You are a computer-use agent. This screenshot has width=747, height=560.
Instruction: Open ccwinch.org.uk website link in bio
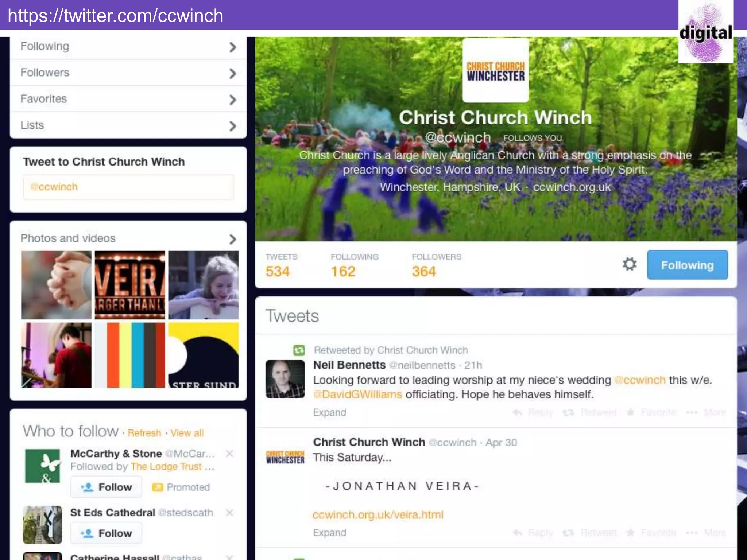(x=572, y=187)
